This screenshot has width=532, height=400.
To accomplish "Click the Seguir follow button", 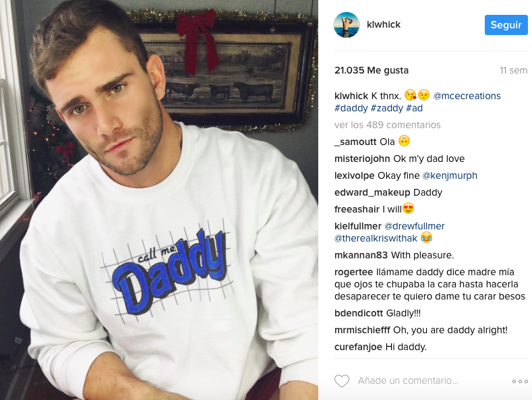I will (x=506, y=25).
